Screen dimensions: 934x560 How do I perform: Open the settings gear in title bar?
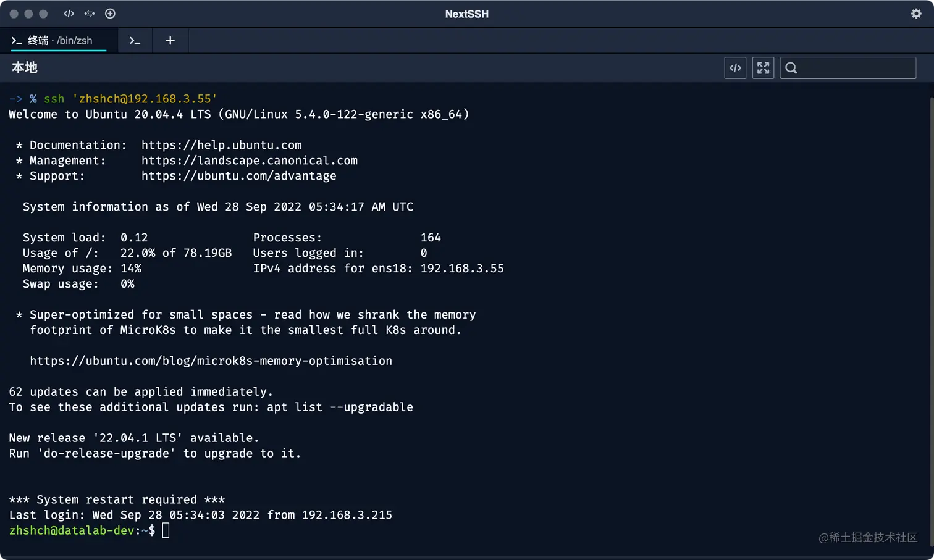(x=916, y=14)
